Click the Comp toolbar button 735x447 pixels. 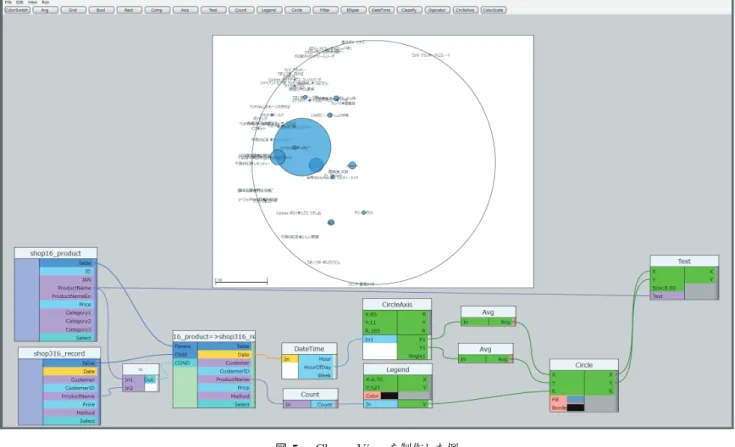[x=157, y=10]
